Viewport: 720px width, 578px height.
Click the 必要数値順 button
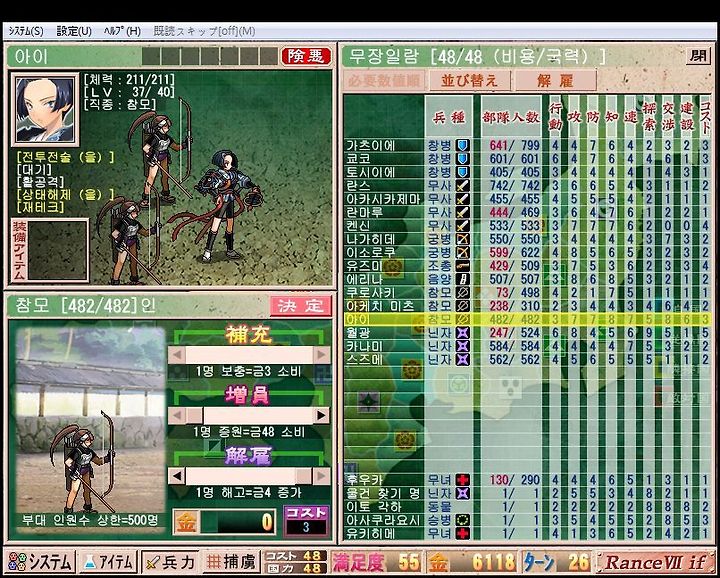pos(385,81)
